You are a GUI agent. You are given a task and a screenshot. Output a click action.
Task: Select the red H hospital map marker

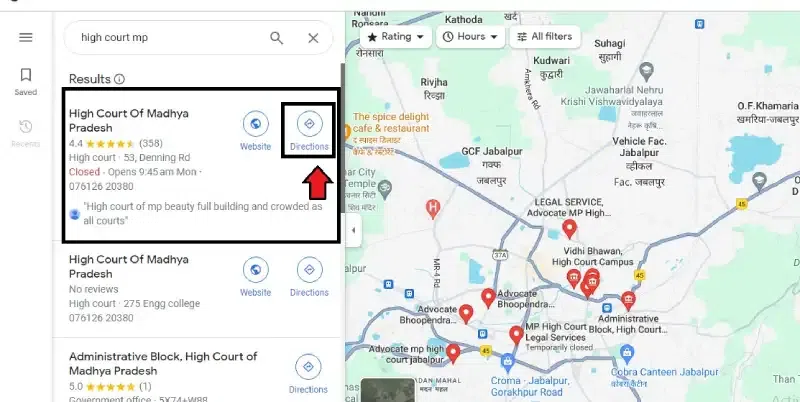tap(433, 209)
